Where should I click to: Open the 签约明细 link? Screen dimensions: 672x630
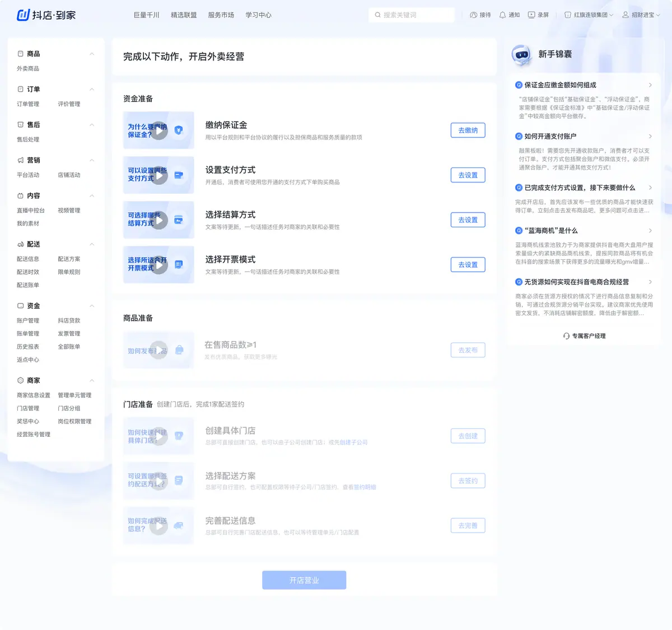point(365,487)
